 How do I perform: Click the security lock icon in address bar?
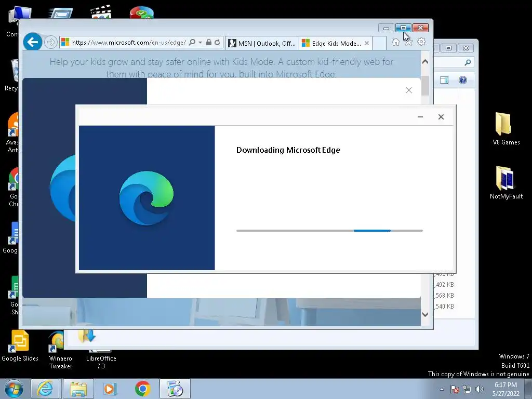point(209,42)
